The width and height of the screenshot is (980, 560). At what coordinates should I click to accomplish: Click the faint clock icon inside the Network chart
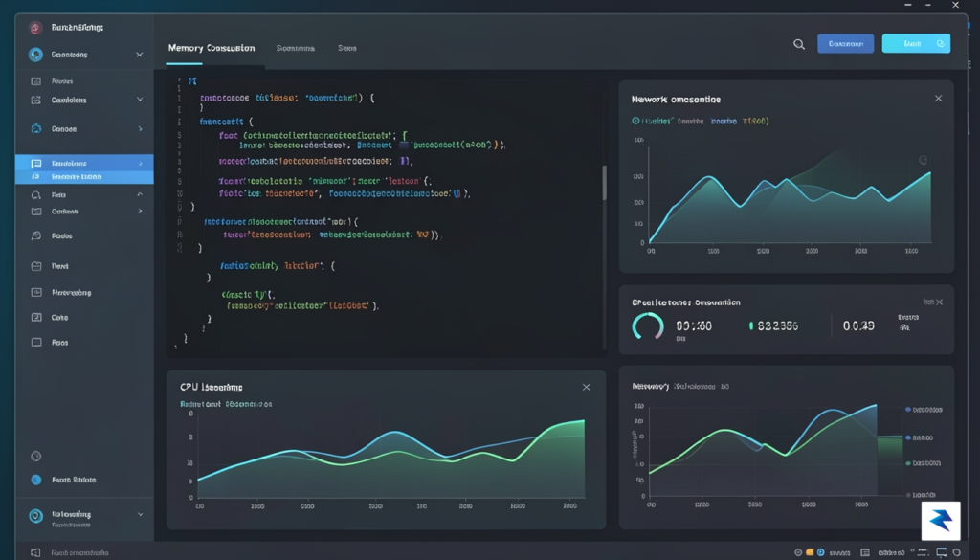923,160
